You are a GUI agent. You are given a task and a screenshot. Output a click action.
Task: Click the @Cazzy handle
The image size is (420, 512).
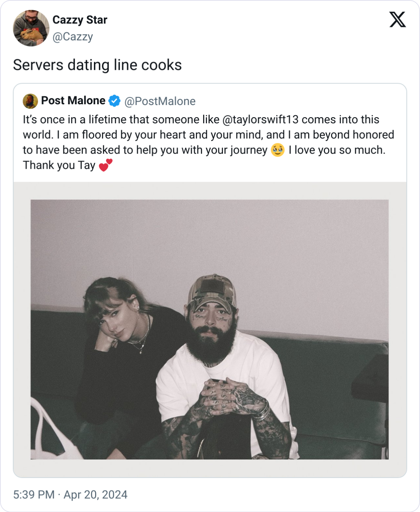coord(73,37)
